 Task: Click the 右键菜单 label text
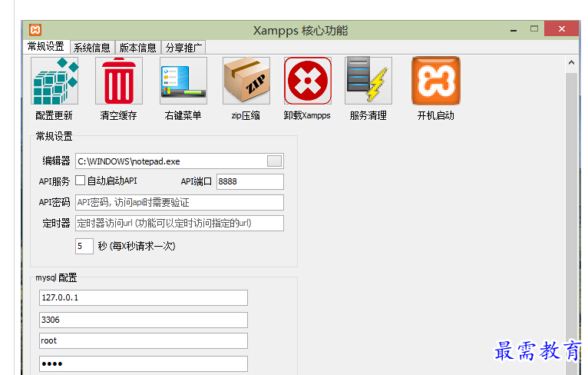pos(183,115)
